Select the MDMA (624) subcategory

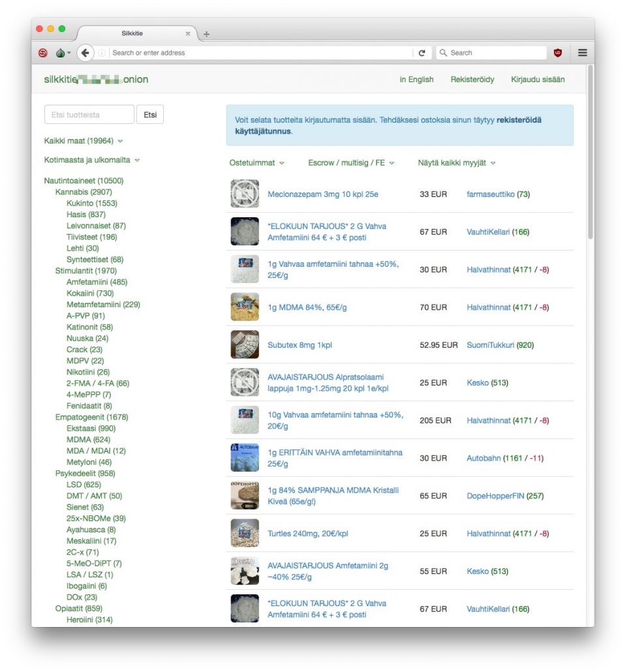(x=88, y=440)
